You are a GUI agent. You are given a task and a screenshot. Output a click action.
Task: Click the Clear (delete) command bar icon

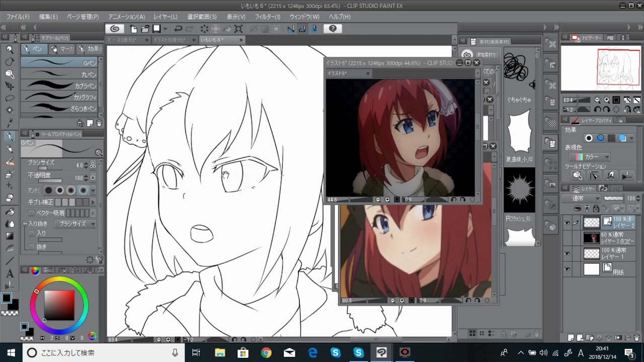(204, 29)
